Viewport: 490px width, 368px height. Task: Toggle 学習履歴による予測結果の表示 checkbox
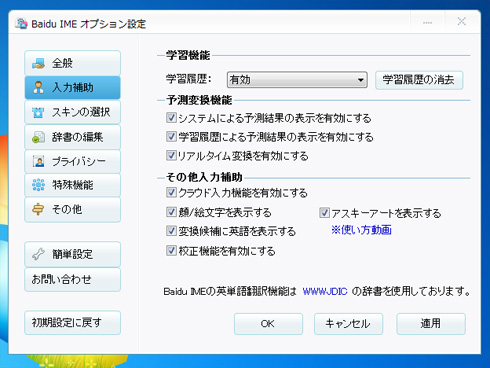171,136
